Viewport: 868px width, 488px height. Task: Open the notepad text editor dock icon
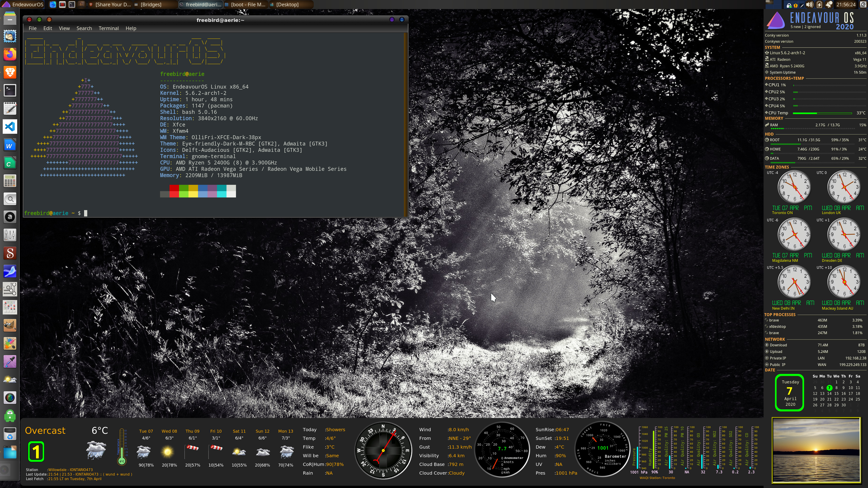[x=10, y=108]
